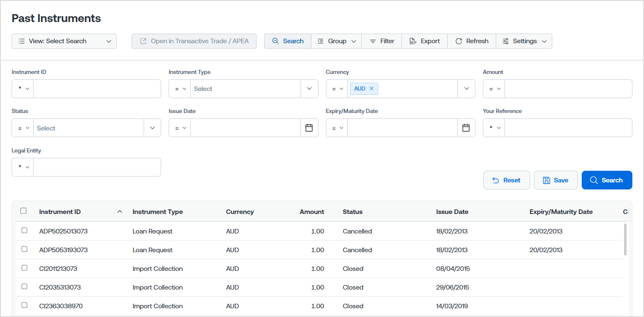
Task: Save the current search criteria
Action: (556, 180)
